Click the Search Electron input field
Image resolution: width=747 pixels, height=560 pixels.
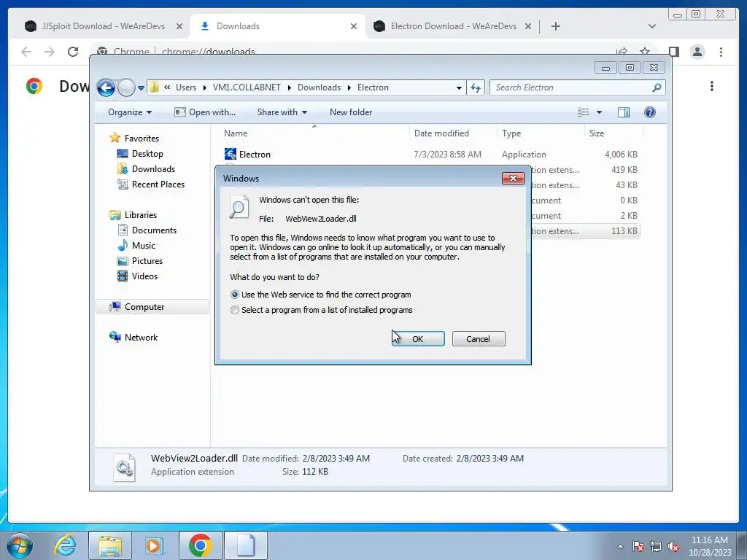click(x=570, y=87)
